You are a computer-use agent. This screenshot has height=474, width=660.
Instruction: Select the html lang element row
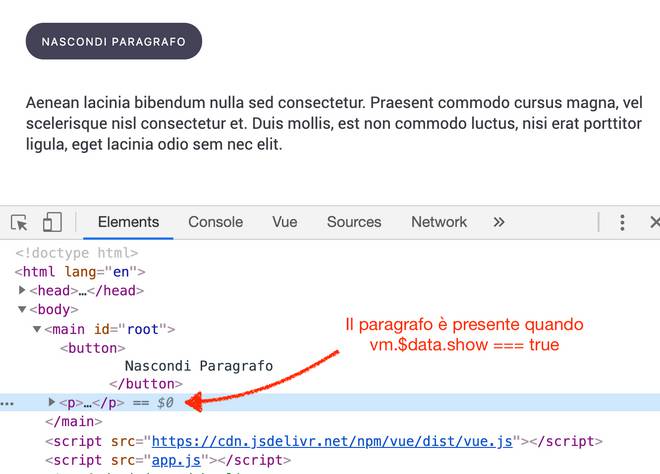(x=80, y=272)
